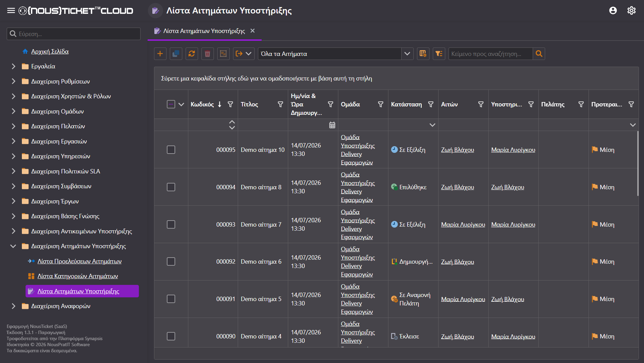Filter the Κωδικός column
Screen dimensions: 644x363
[230, 104]
